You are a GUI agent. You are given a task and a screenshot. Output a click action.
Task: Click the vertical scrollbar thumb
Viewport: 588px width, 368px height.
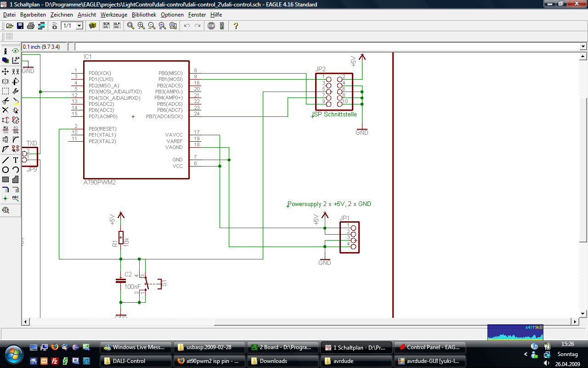(x=583, y=170)
